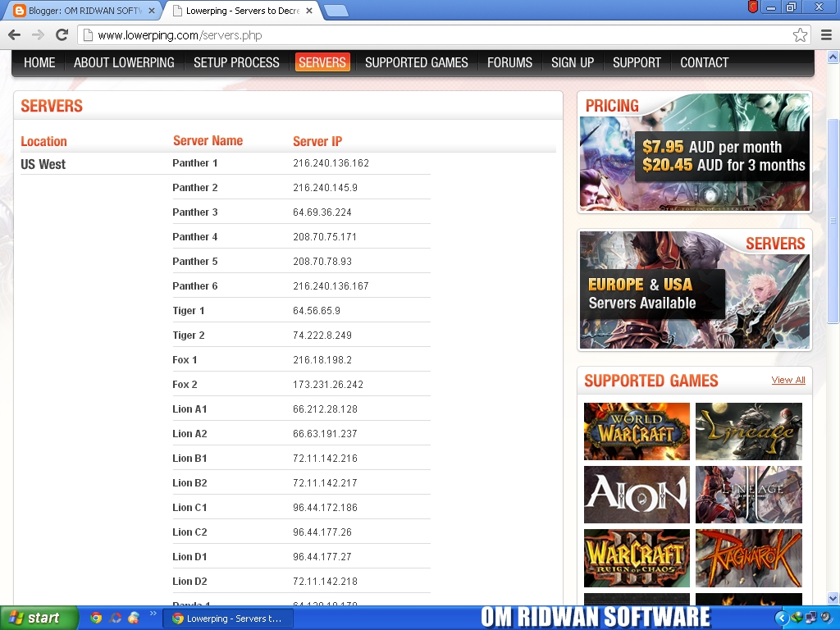Go to SETUP PROCESS page

click(236, 62)
